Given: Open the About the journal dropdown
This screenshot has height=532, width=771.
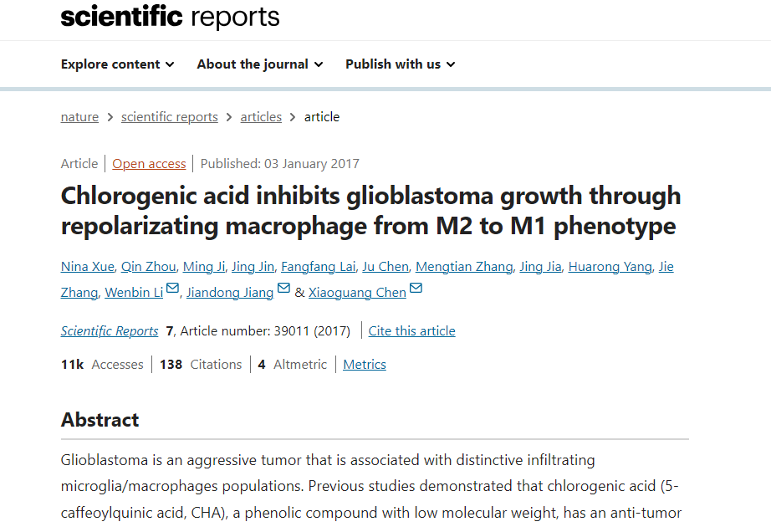Looking at the screenshot, I should 259,64.
